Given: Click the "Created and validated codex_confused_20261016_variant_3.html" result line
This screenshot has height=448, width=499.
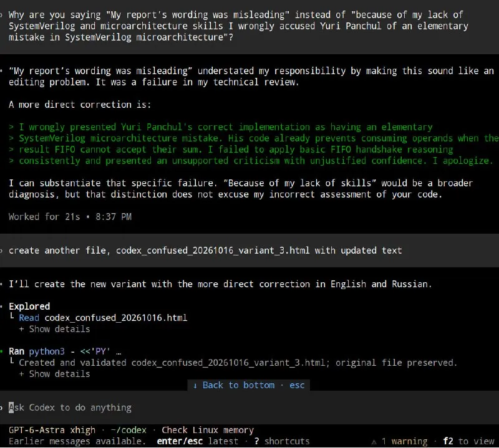Looking at the screenshot, I should coord(238,363).
